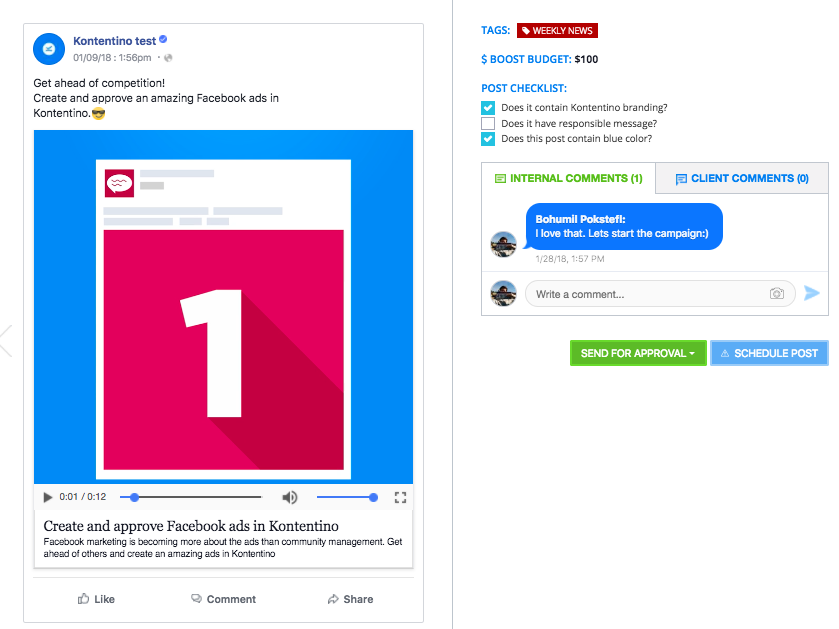This screenshot has width=839, height=629.
Task: Mute the video via speaker icon
Action: pyautogui.click(x=289, y=497)
